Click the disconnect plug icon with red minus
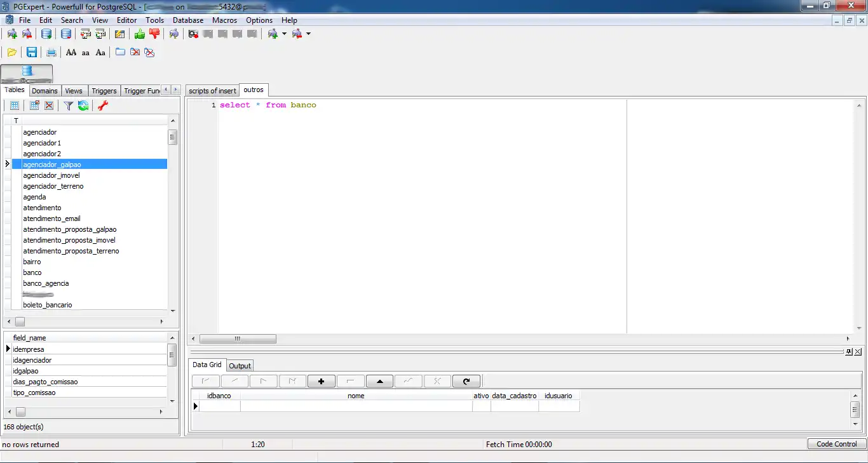This screenshot has width=868, height=463. [x=27, y=34]
